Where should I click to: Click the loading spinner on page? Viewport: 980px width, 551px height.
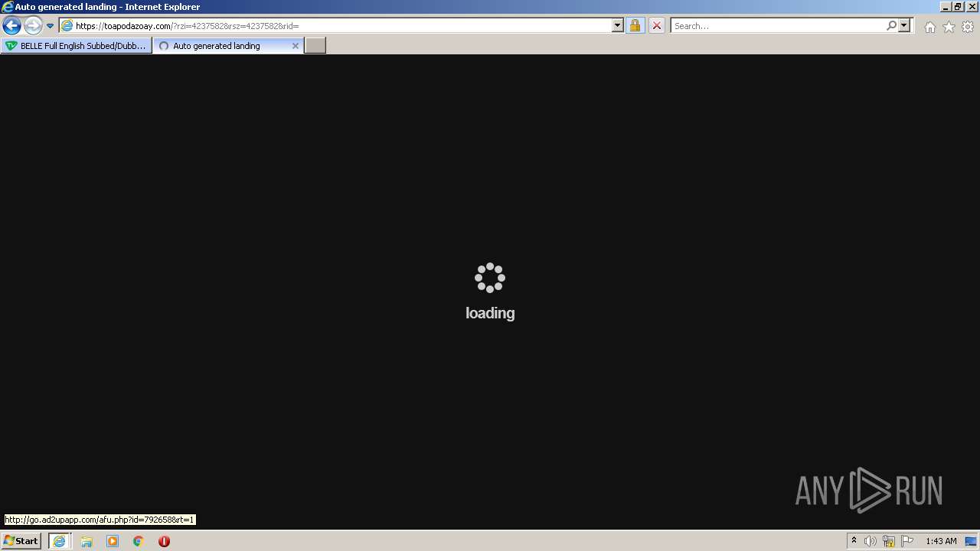tap(490, 278)
